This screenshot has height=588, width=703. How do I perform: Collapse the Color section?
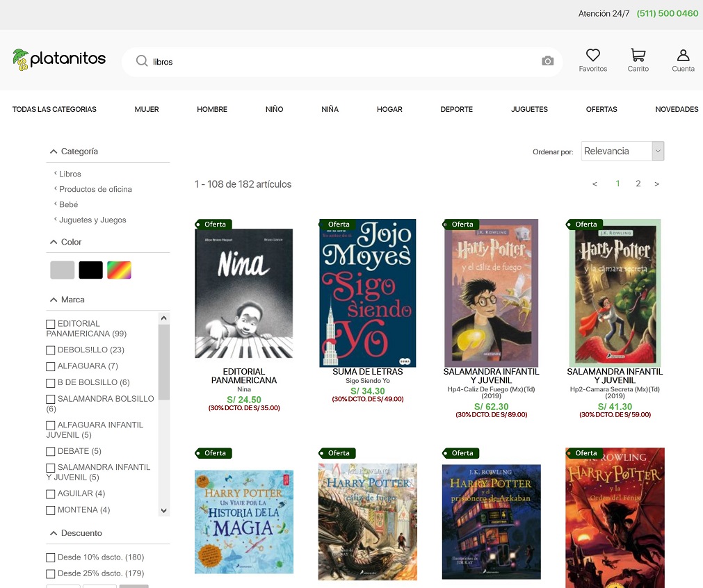(54, 242)
